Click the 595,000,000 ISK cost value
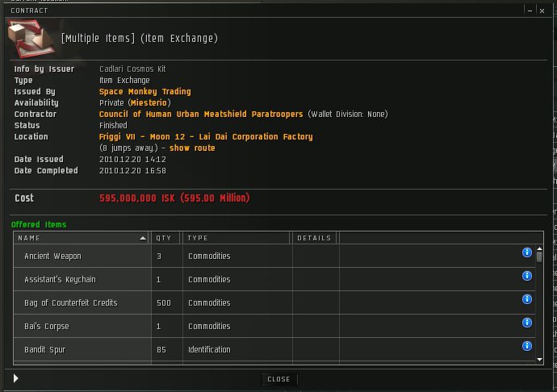The width and height of the screenshot is (557, 392). pyautogui.click(x=174, y=198)
